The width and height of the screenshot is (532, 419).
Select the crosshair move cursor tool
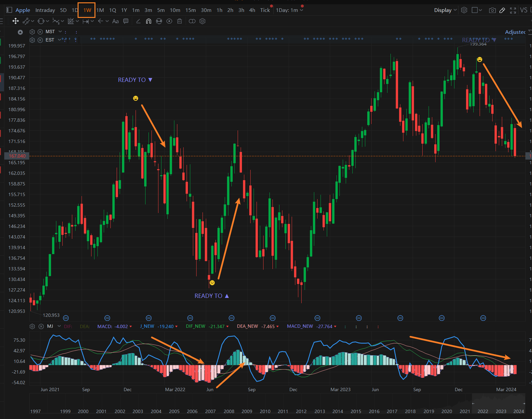coord(16,21)
